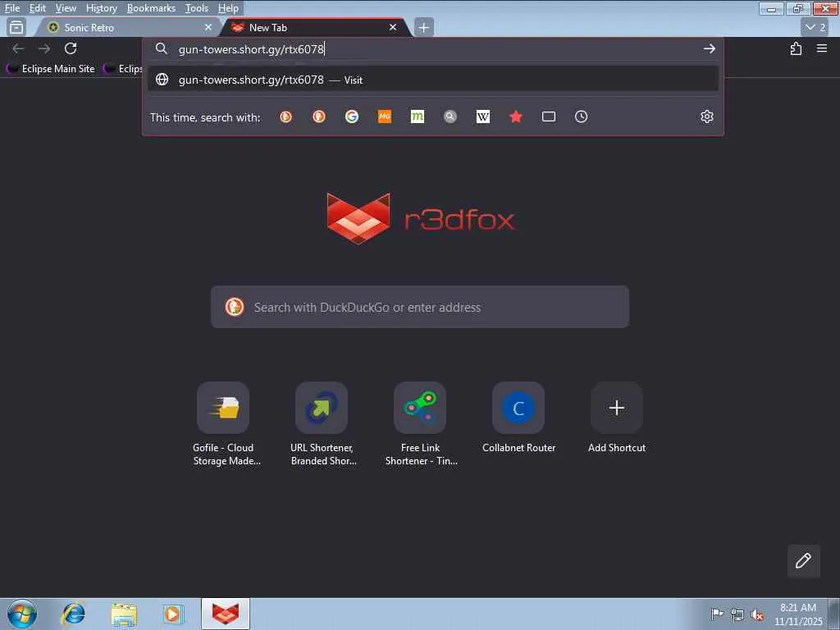Open the File menu
This screenshot has width=840, height=630.
12,8
